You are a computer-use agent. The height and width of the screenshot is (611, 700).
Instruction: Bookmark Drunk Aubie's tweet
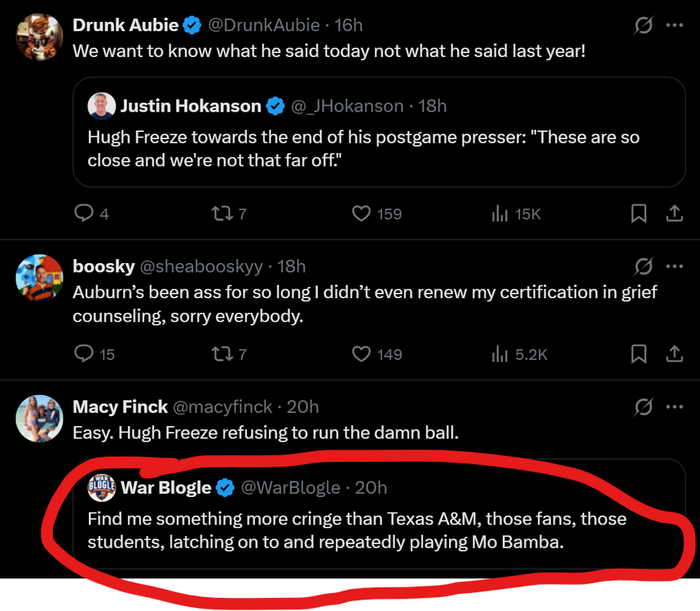pyautogui.click(x=639, y=213)
